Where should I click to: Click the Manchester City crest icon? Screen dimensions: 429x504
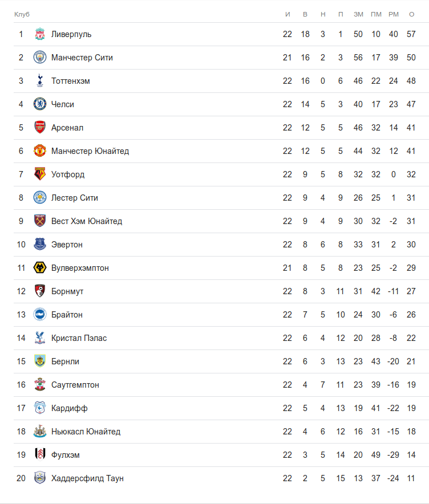39,58
